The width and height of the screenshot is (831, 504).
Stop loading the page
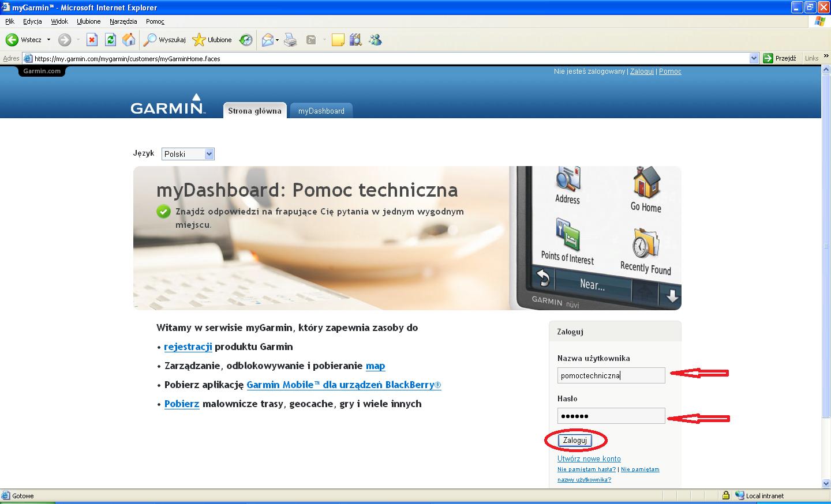click(92, 40)
